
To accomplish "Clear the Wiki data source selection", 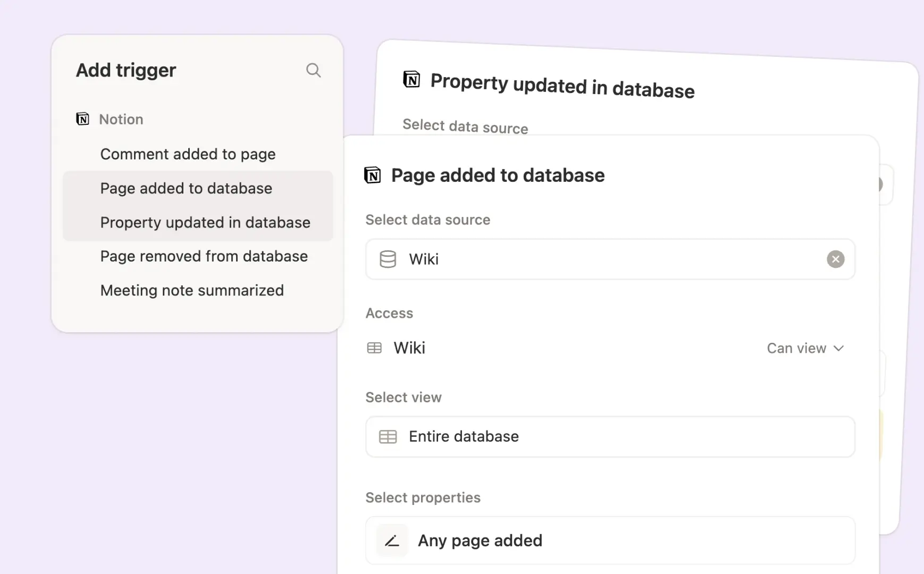I will click(x=835, y=259).
